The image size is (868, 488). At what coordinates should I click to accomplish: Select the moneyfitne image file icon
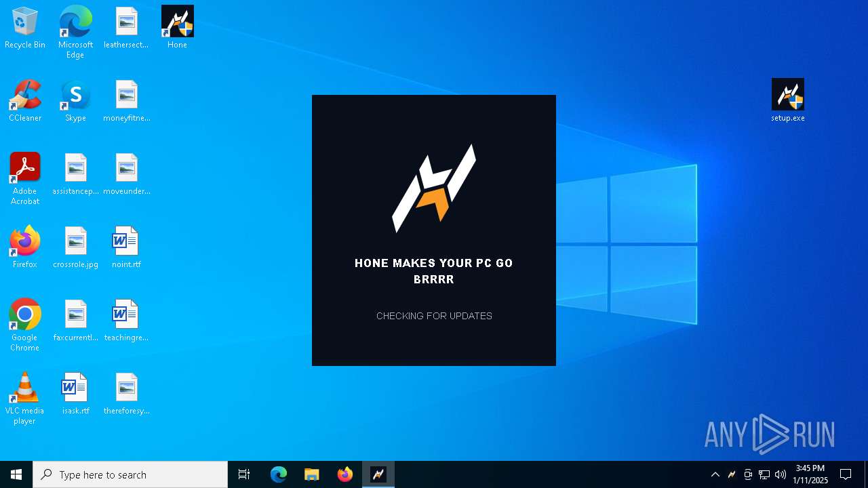[126, 102]
